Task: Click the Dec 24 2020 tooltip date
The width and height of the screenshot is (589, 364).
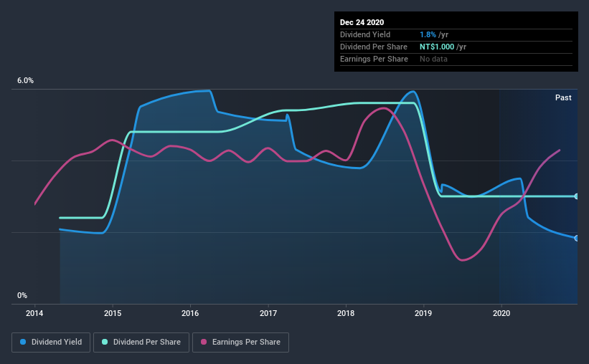Action: click(362, 22)
